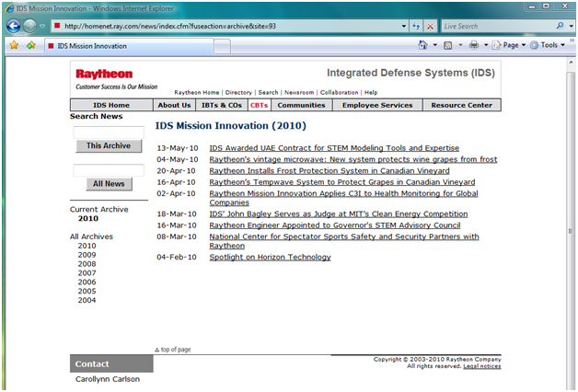Open the Tools menu

(548, 45)
